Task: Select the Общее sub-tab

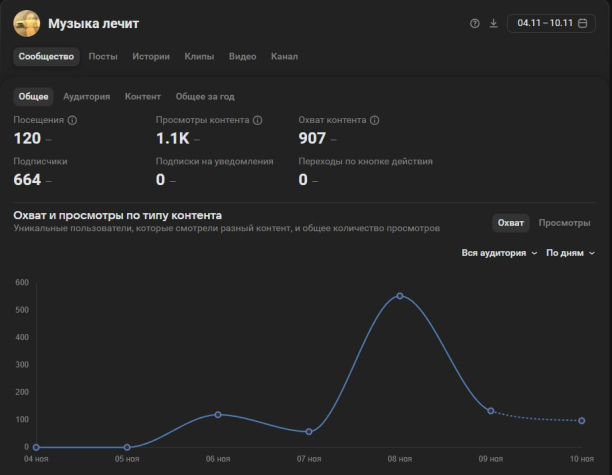Action: [33, 96]
